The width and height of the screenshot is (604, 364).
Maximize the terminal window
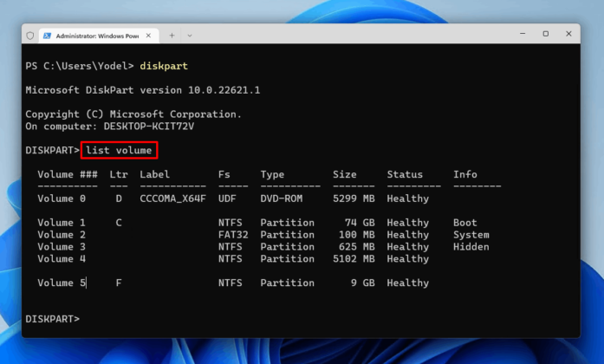pyautogui.click(x=545, y=35)
